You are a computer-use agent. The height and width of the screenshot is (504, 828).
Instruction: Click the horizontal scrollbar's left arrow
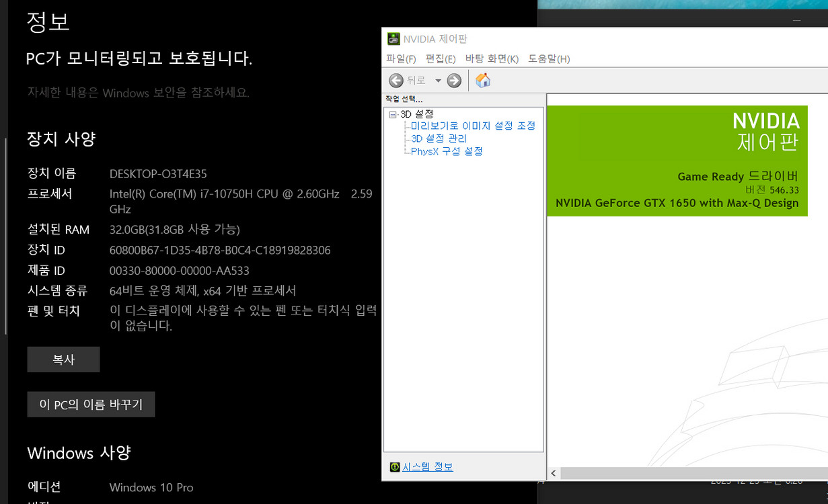click(x=554, y=474)
